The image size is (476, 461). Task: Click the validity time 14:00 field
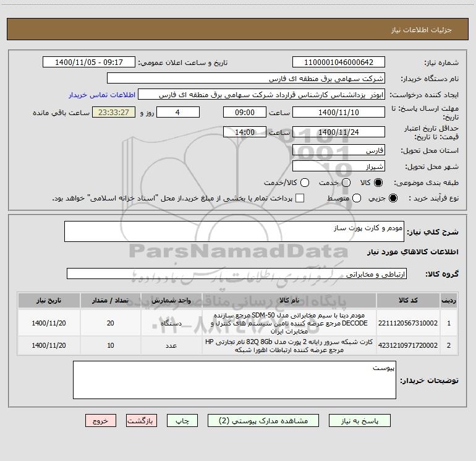(245, 132)
